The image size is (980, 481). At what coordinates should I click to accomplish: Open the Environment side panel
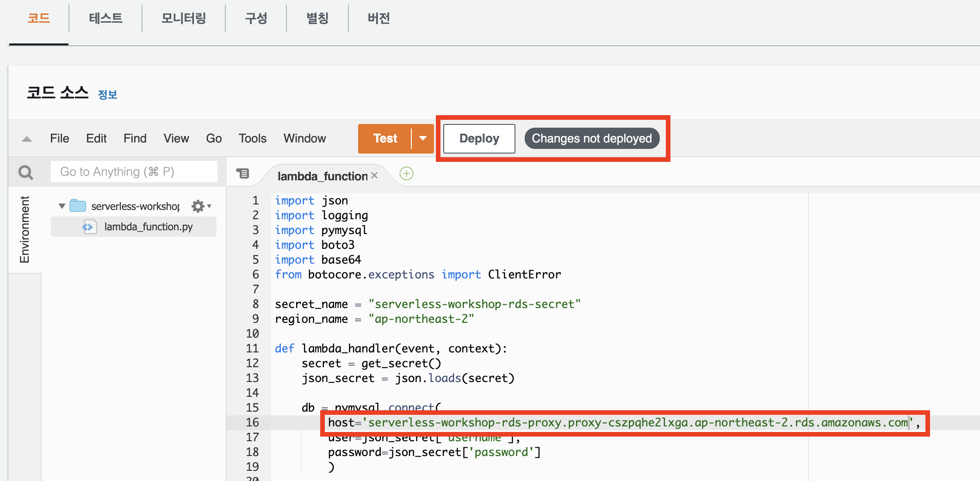click(x=25, y=229)
